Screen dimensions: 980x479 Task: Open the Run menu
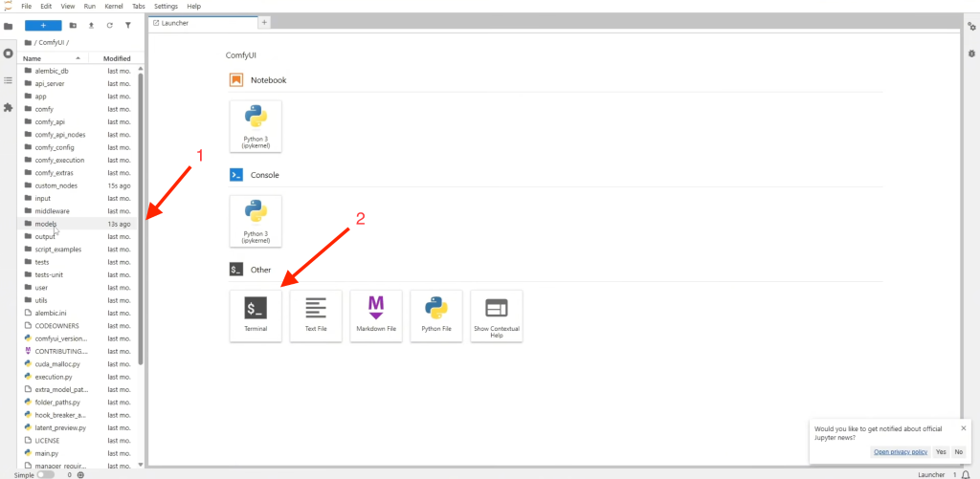click(90, 6)
